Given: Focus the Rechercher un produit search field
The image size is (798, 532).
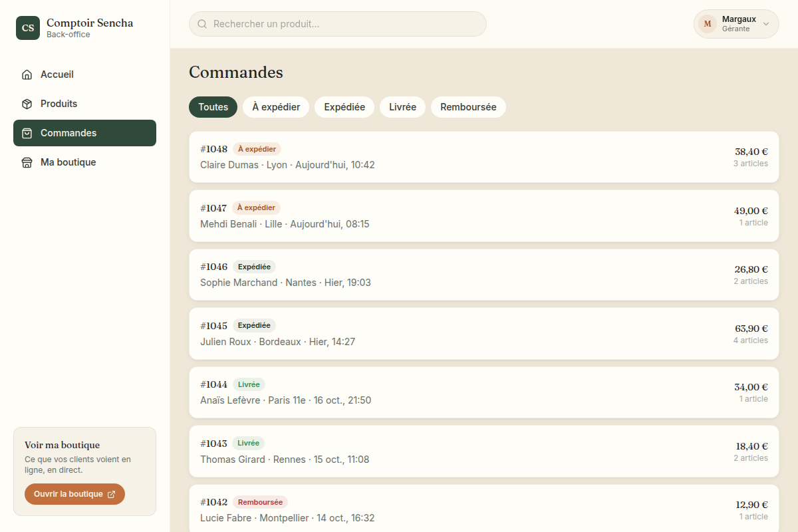Looking at the screenshot, I should (x=338, y=24).
